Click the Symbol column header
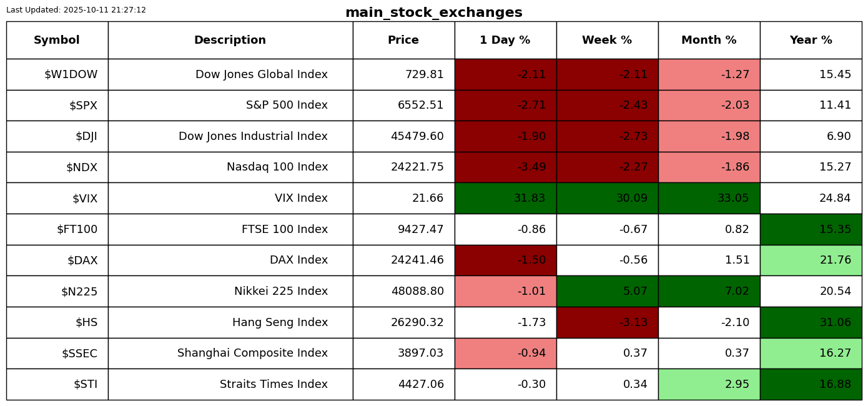The image size is (868, 406). [x=57, y=41]
